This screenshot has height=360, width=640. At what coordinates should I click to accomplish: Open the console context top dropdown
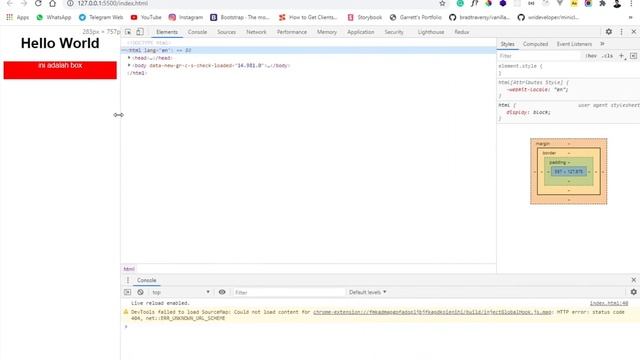(180, 292)
